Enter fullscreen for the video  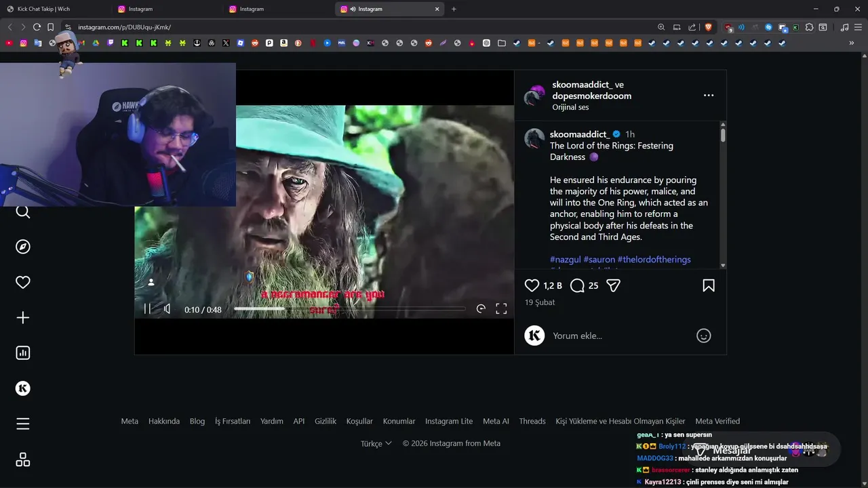pyautogui.click(x=501, y=309)
